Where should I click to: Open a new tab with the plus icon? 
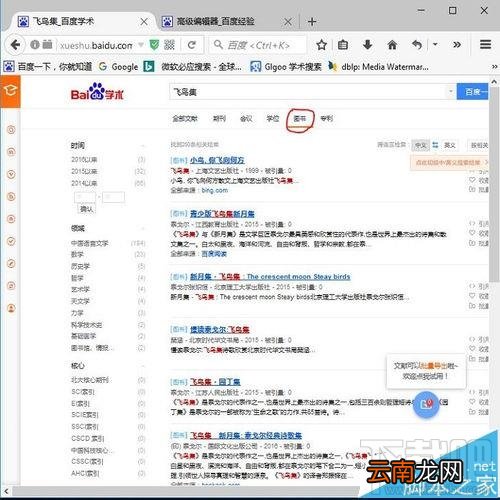tap(312, 22)
